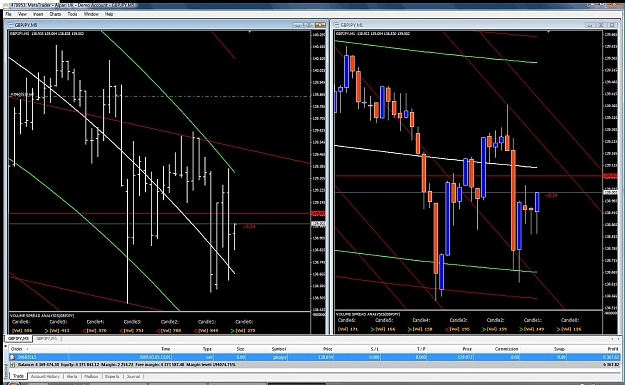
Task: Minimize the GBPJPY,M1 chart window
Action: (590, 25)
